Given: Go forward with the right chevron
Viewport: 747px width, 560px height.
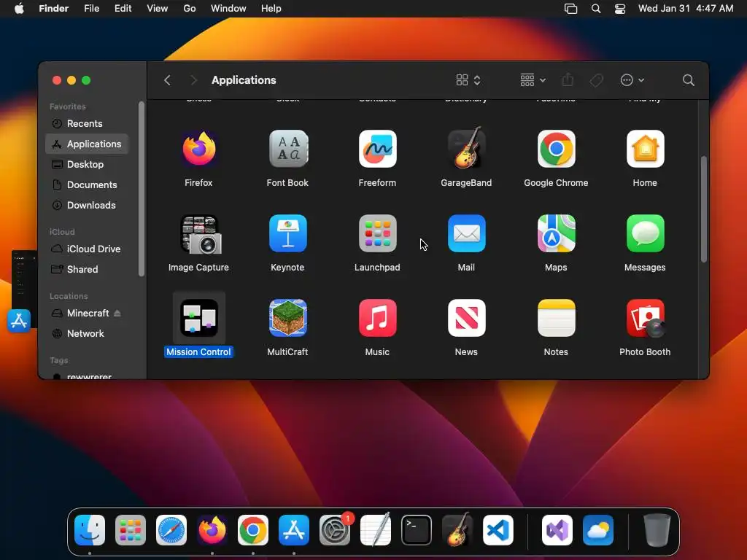Looking at the screenshot, I should pos(193,80).
